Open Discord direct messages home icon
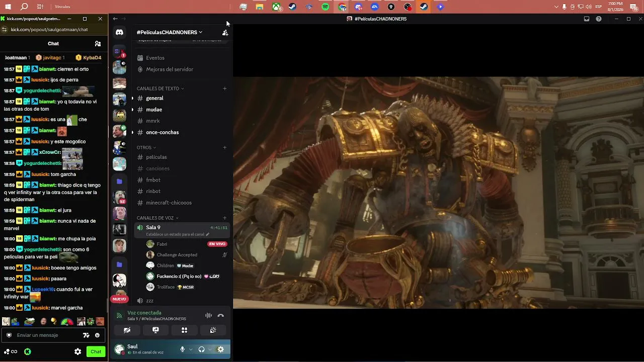644x362 pixels. (119, 32)
